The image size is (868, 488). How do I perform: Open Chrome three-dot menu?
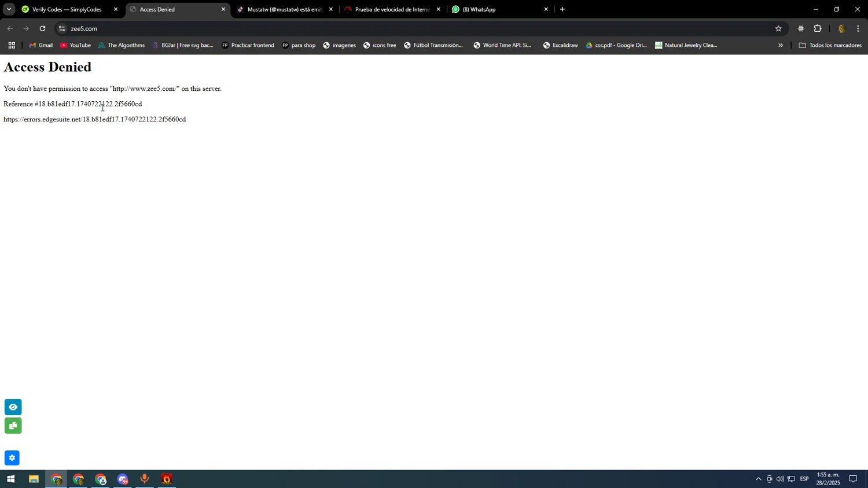(x=858, y=28)
